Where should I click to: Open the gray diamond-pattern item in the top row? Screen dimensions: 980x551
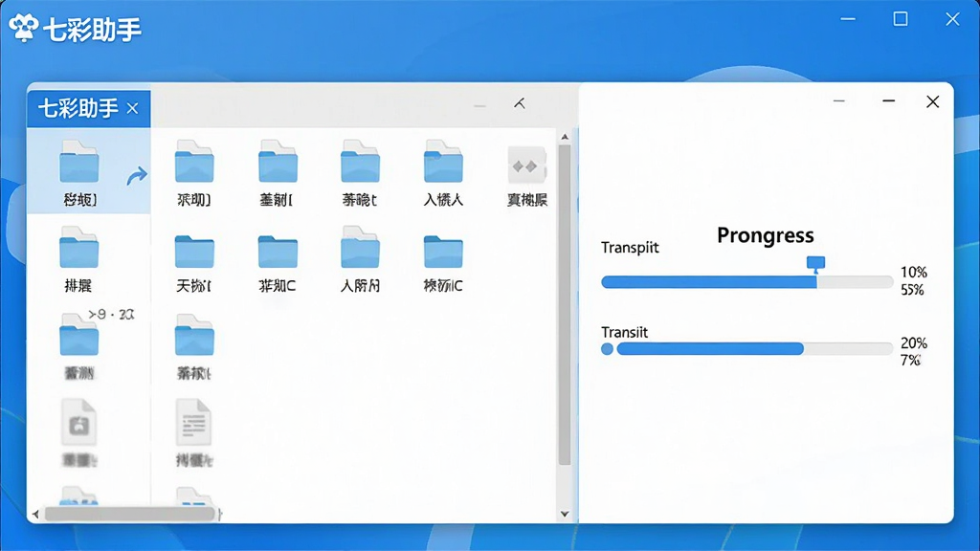[526, 165]
